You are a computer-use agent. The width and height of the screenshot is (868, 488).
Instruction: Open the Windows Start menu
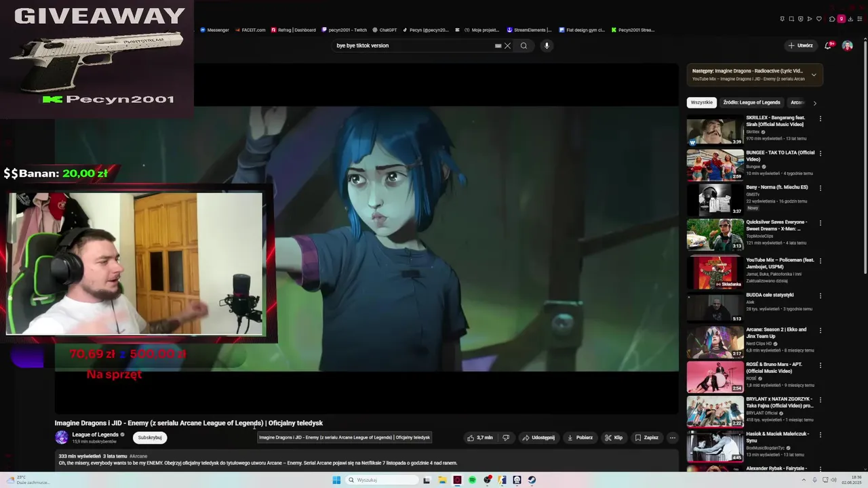click(336, 480)
